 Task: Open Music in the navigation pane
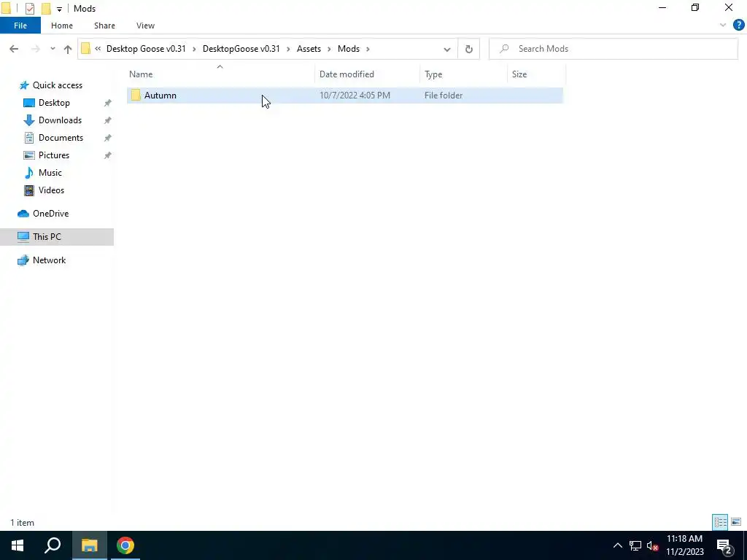pyautogui.click(x=50, y=173)
